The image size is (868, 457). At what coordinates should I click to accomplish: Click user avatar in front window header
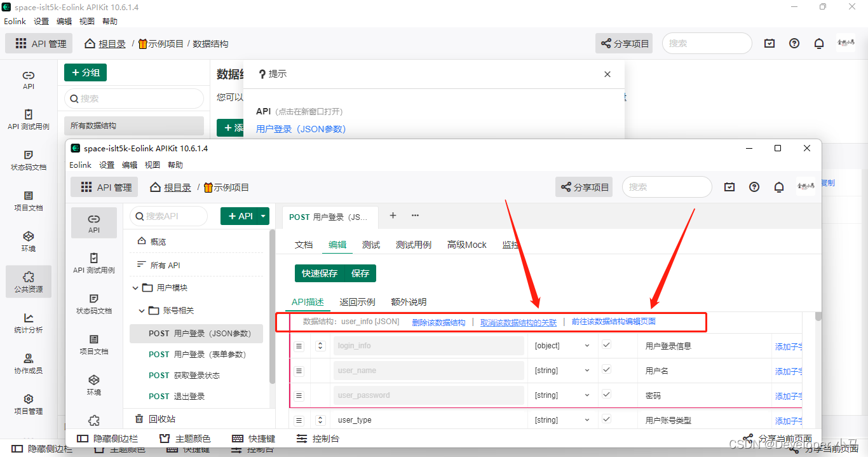point(805,186)
